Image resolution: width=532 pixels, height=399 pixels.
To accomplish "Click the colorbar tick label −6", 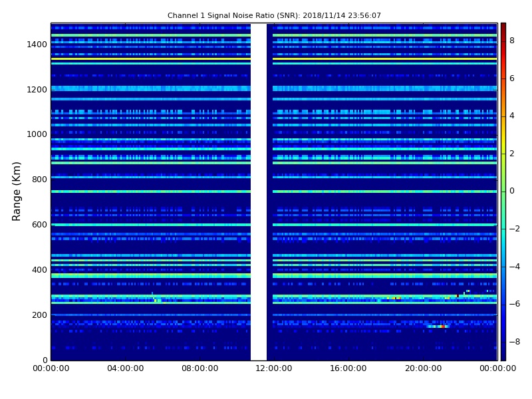I will [515, 304].
